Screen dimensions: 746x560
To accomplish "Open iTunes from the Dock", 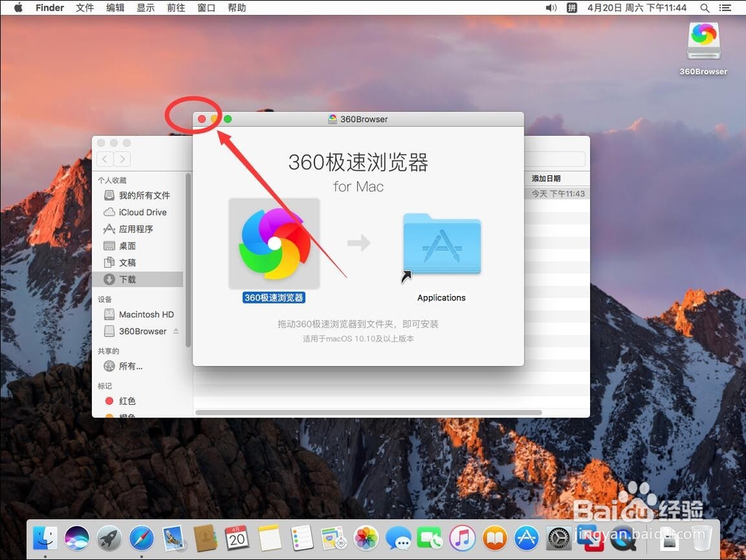I will 463,538.
